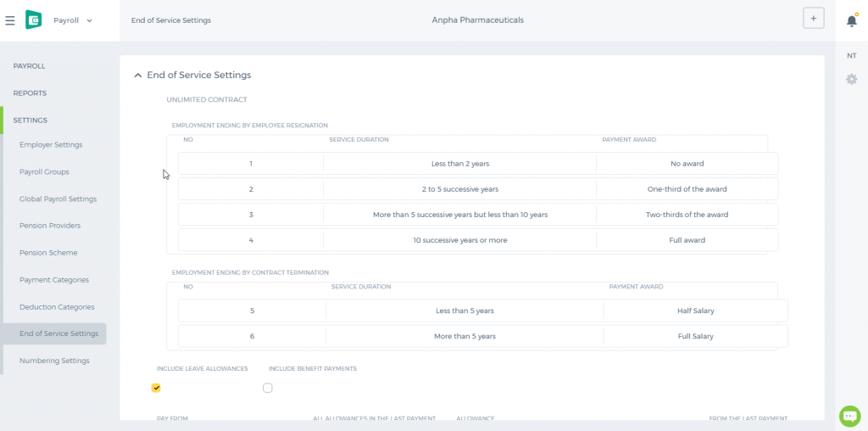Open the hamburger navigation menu
This screenshot has width=868, height=431.
click(x=10, y=20)
